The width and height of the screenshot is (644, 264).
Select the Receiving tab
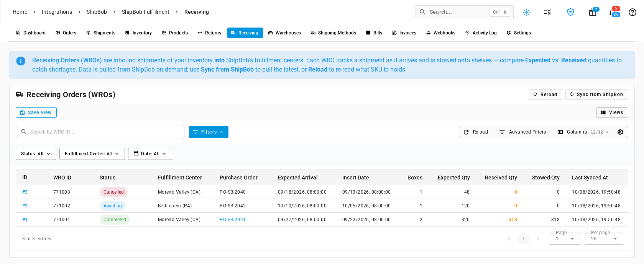pyautogui.click(x=245, y=33)
